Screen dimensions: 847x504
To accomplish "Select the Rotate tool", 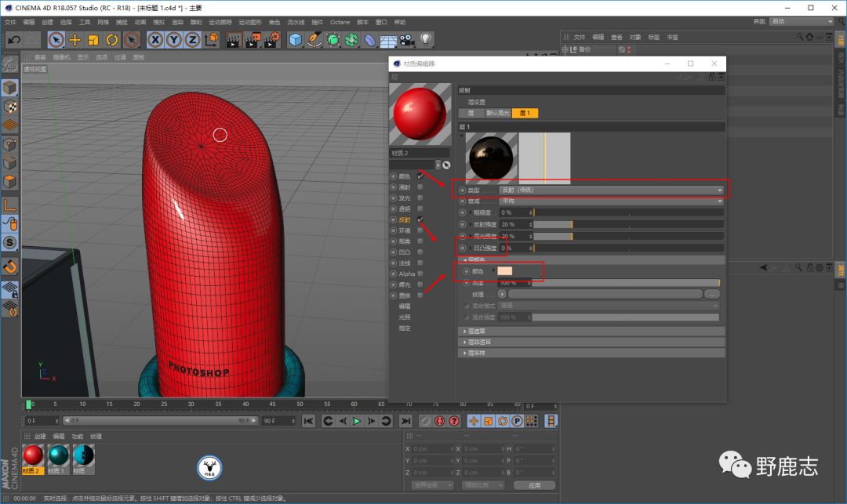I will click(112, 39).
